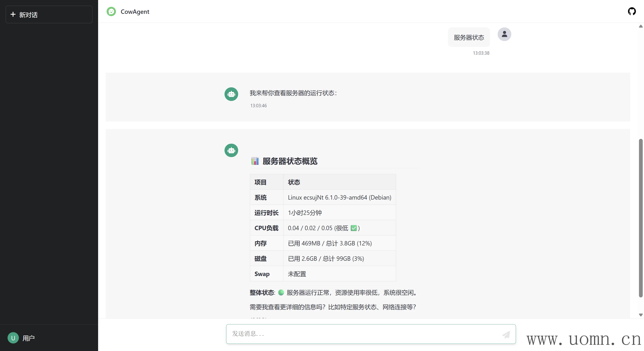Click the send message paper plane icon
The height and width of the screenshot is (351, 644).
[506, 334]
